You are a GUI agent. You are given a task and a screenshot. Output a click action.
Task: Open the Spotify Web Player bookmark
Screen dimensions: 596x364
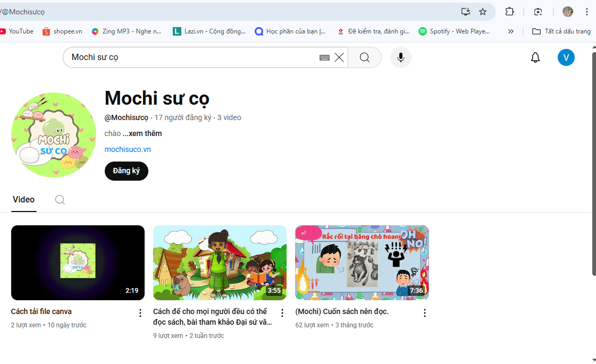click(x=455, y=31)
